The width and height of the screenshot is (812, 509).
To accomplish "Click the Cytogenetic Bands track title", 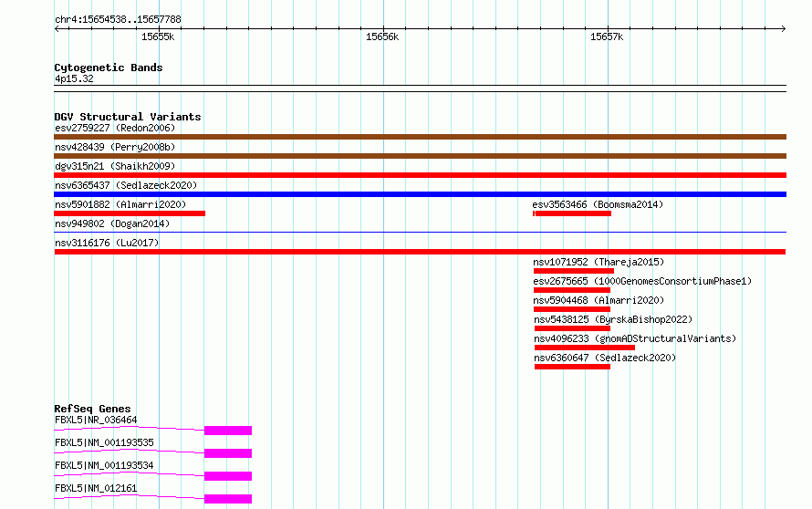I will point(109,68).
